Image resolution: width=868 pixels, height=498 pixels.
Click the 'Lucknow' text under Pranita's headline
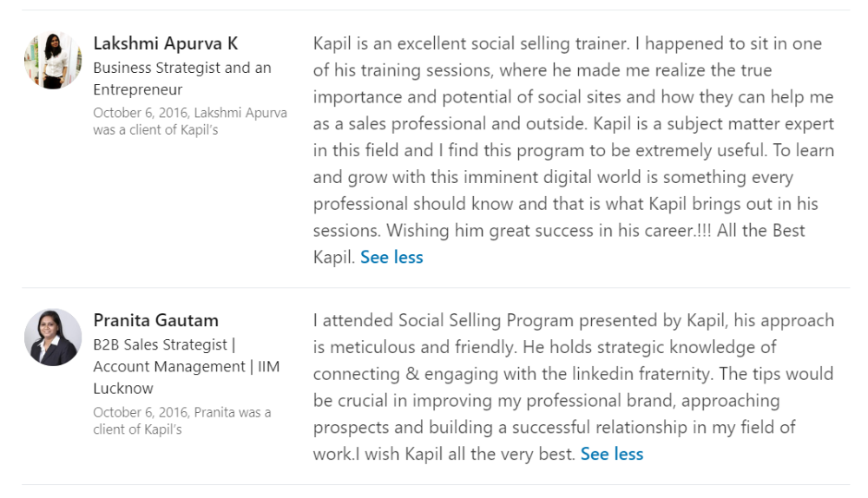pyautogui.click(x=123, y=389)
